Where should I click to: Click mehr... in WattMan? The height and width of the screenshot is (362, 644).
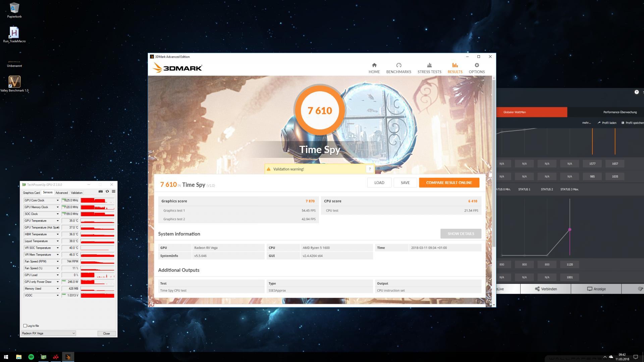tap(586, 123)
